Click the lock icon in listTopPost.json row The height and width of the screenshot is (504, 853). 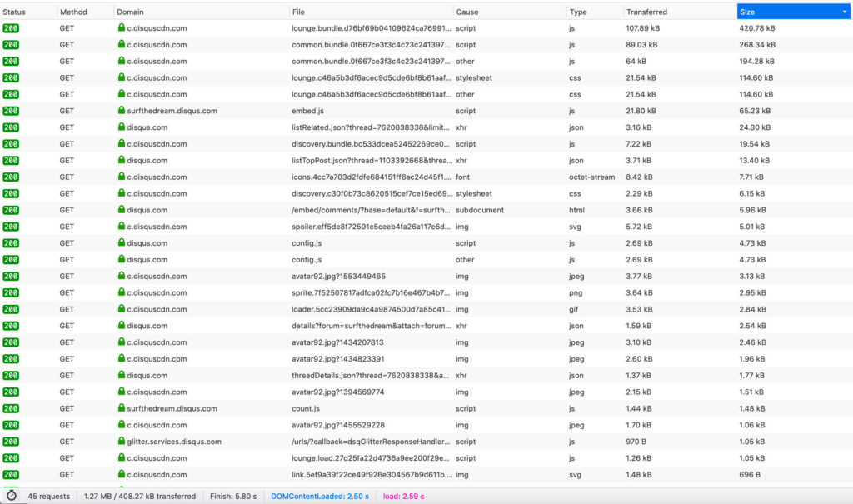122,160
